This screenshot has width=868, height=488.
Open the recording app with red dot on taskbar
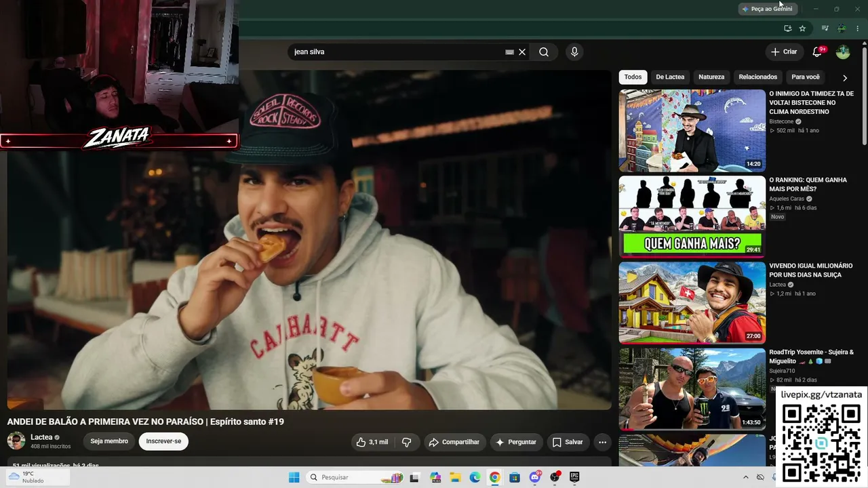pos(555,477)
